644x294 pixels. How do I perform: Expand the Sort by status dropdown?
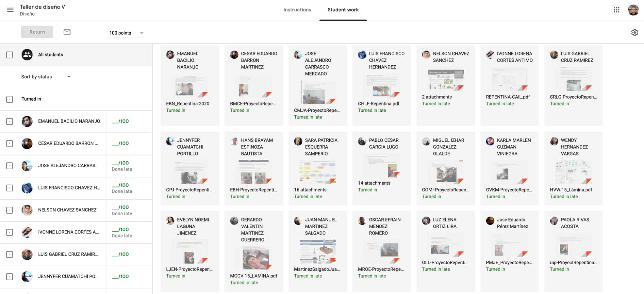[x=46, y=77]
